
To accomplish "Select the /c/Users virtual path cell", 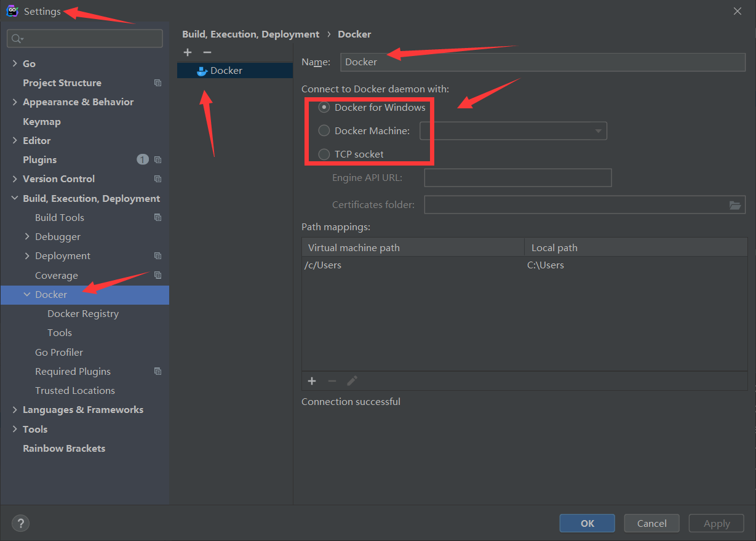I will tap(413, 265).
